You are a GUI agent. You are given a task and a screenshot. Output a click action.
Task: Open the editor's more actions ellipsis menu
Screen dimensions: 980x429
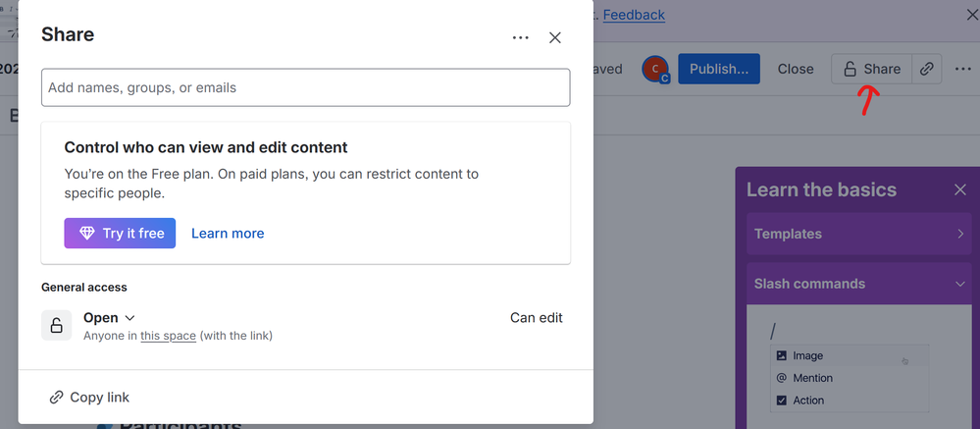pyautogui.click(x=963, y=69)
